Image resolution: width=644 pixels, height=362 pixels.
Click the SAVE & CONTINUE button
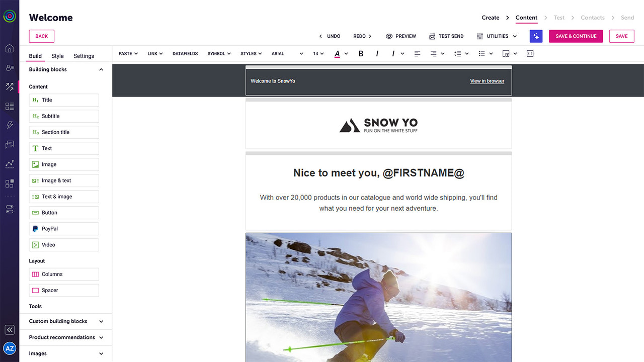click(576, 36)
